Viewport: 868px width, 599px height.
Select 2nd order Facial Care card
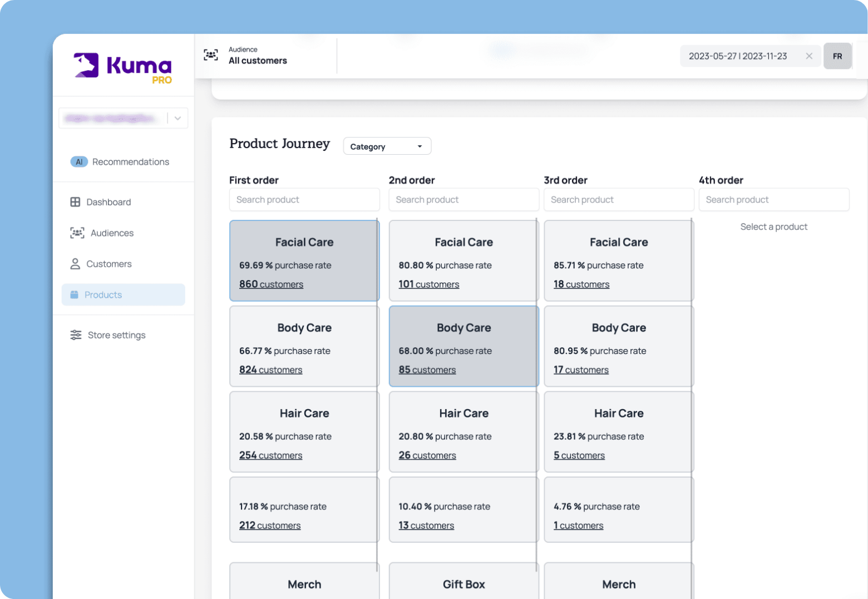(x=463, y=261)
